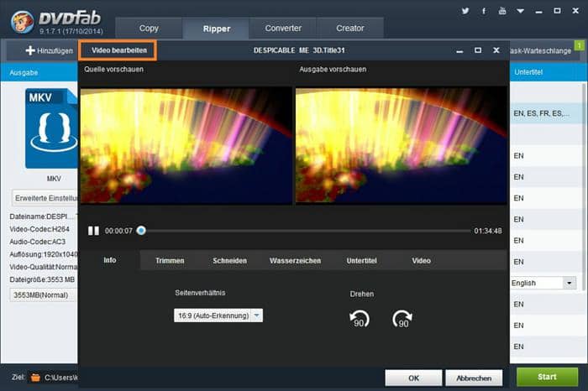The height and width of the screenshot is (391, 588).
Task: Open DVDFab Facebook link icon
Action: (x=484, y=11)
